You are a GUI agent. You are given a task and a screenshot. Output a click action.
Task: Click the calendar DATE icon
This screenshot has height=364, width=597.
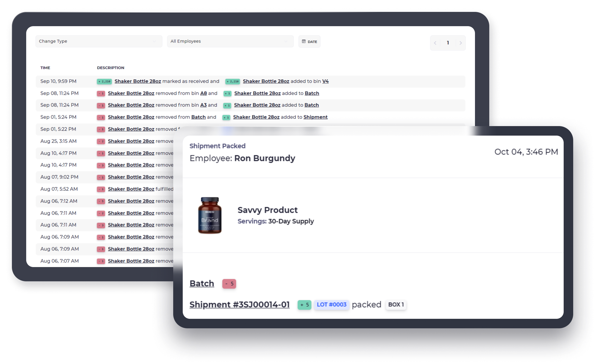click(x=304, y=41)
